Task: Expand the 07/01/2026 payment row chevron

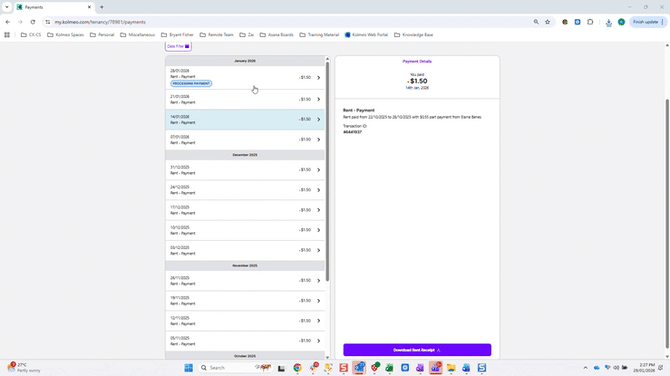Action: 318,140
